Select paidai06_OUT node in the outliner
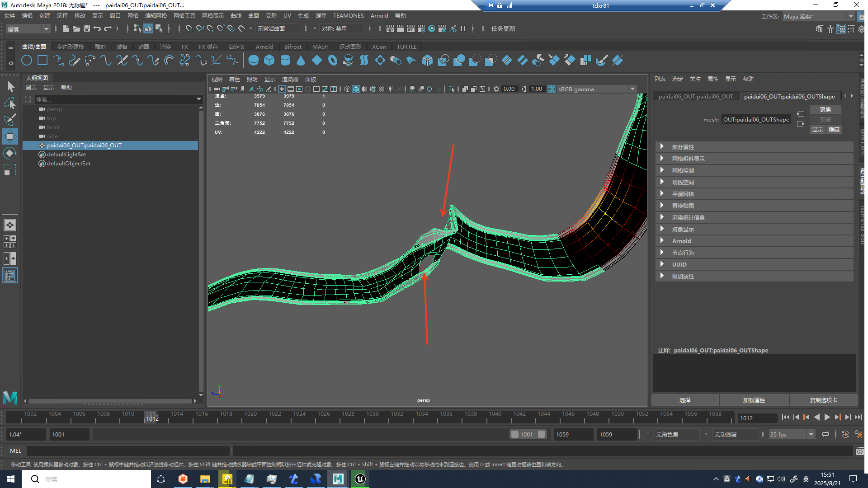This screenshot has height=488, width=868. [x=84, y=145]
